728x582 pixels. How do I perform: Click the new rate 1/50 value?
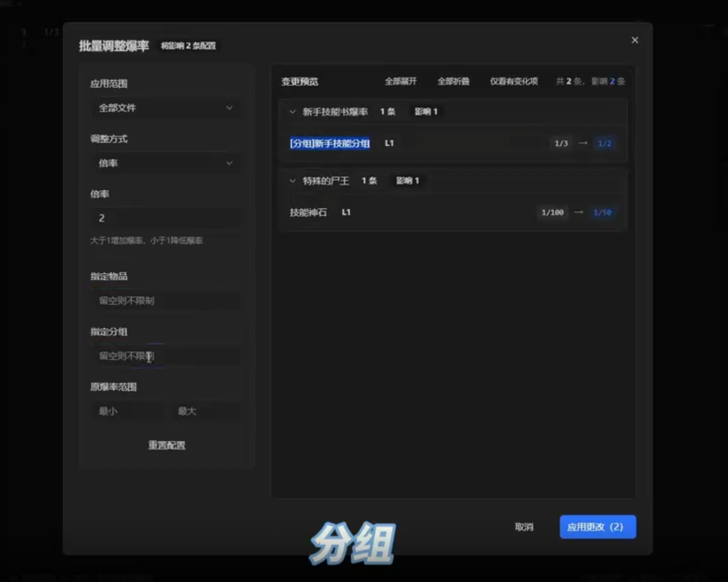pos(602,212)
